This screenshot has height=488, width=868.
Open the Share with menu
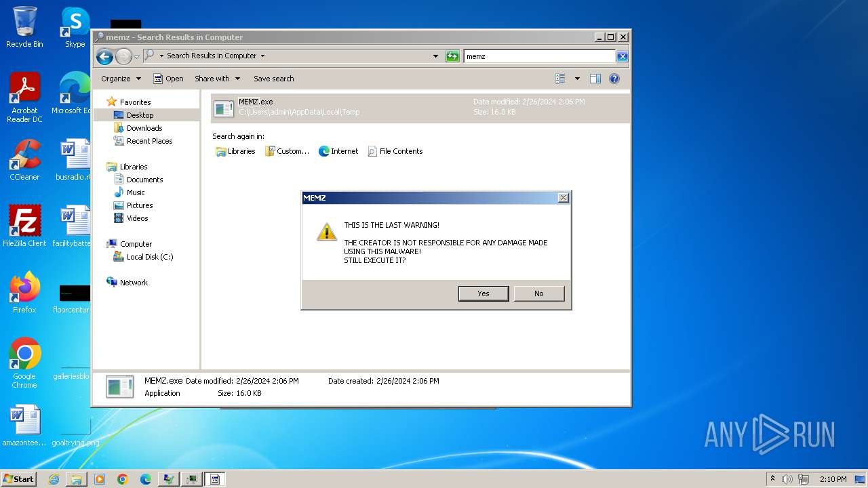217,79
